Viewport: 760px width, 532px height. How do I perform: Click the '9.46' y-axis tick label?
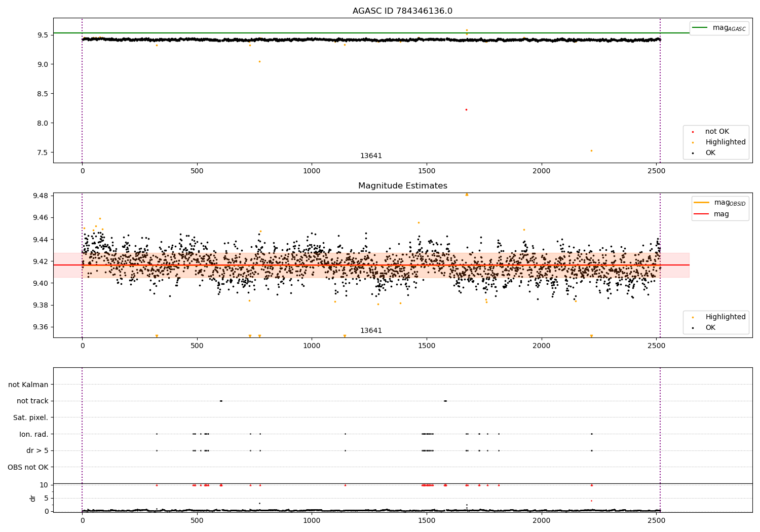click(41, 218)
